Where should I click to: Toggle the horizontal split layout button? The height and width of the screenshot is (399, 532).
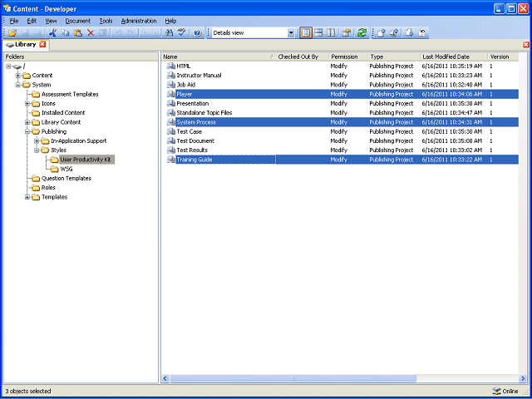[318, 33]
